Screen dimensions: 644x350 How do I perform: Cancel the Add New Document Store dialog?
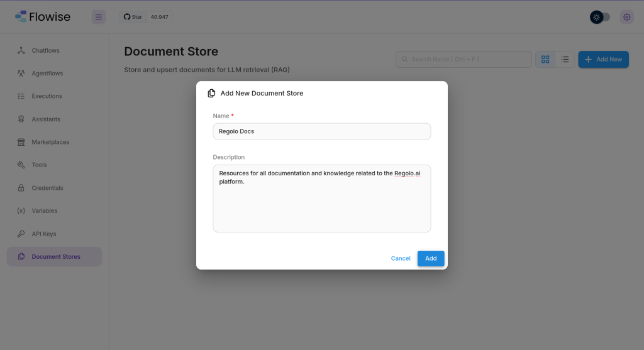[401, 258]
